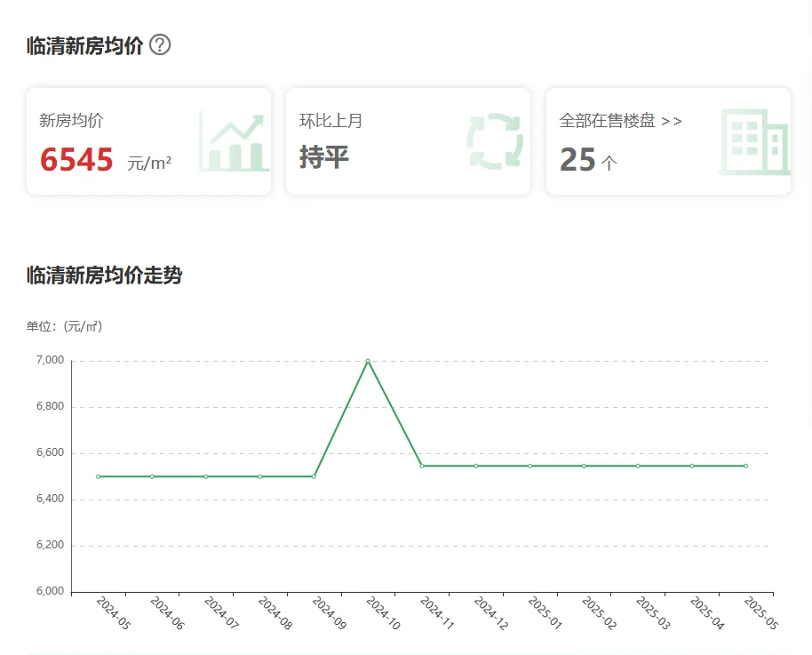
Task: Click the 临清新房均价走势 chart heading
Action: pyautogui.click(x=104, y=276)
